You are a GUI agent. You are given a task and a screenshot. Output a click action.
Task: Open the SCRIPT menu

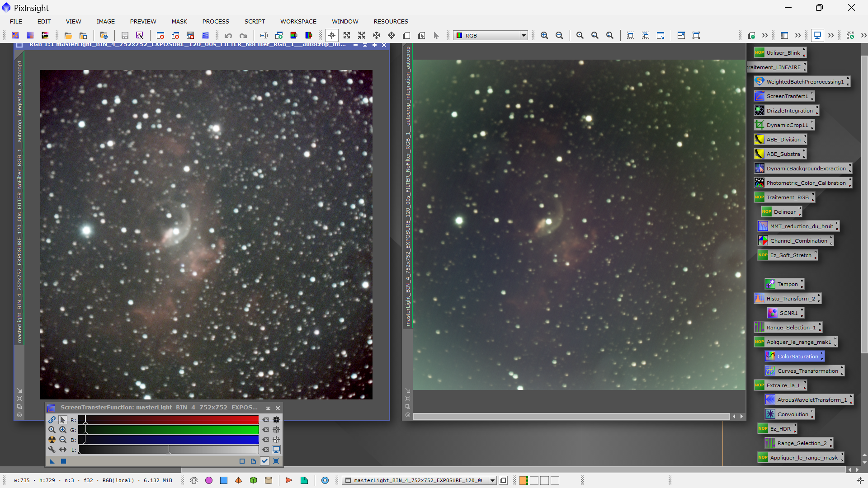255,21
